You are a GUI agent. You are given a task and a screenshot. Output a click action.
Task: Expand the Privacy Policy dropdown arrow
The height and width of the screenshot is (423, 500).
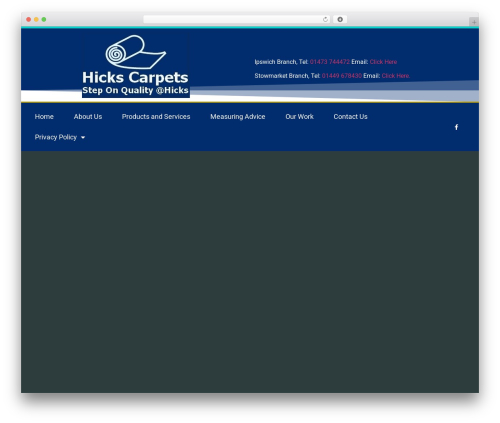click(83, 137)
